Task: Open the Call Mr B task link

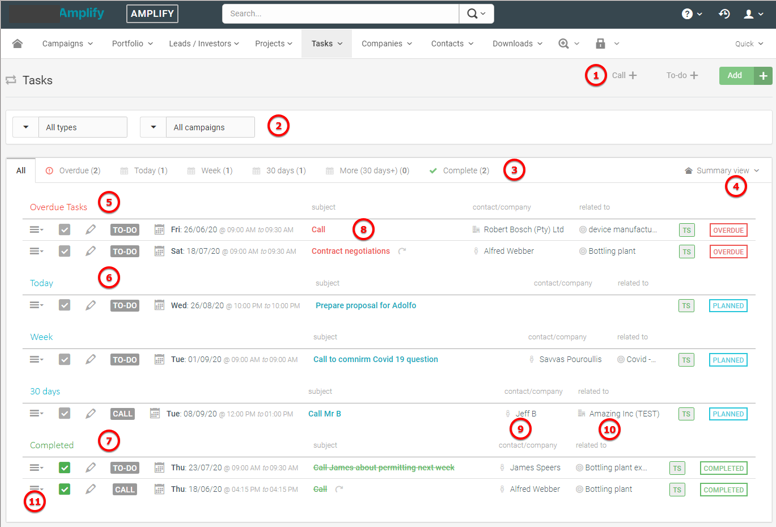Action: click(x=325, y=414)
